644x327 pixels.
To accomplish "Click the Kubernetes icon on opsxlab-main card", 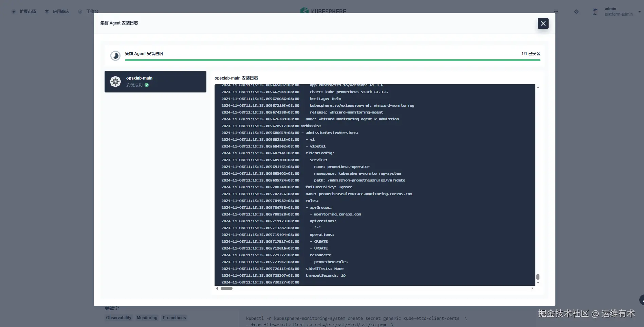I will pos(115,82).
